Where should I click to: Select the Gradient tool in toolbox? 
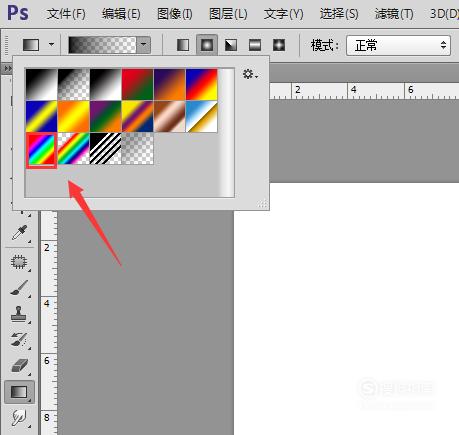point(19,392)
